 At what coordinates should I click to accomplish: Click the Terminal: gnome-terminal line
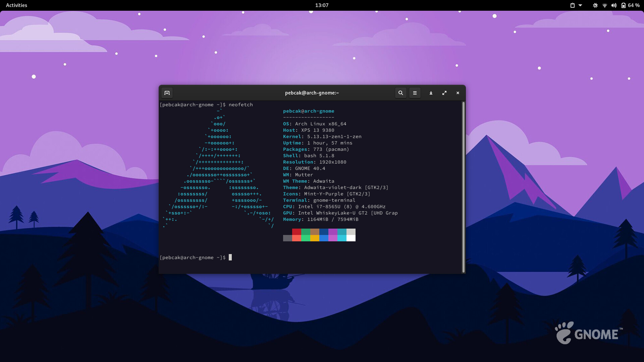319,200
